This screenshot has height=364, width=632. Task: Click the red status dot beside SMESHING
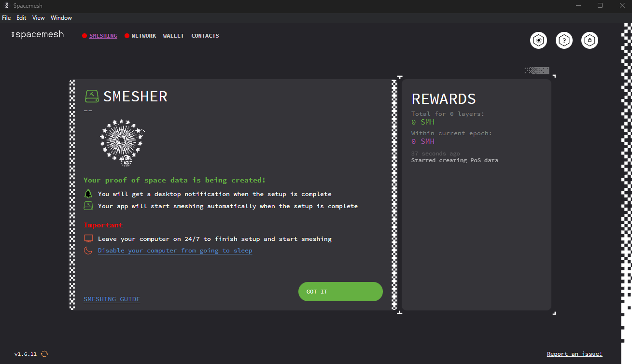(84, 36)
